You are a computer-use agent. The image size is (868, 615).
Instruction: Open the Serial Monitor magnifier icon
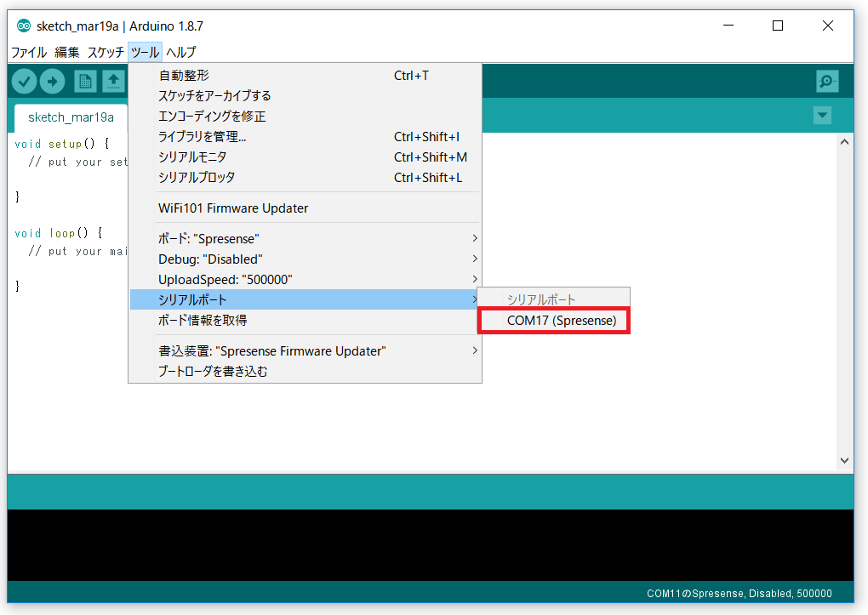click(x=826, y=81)
